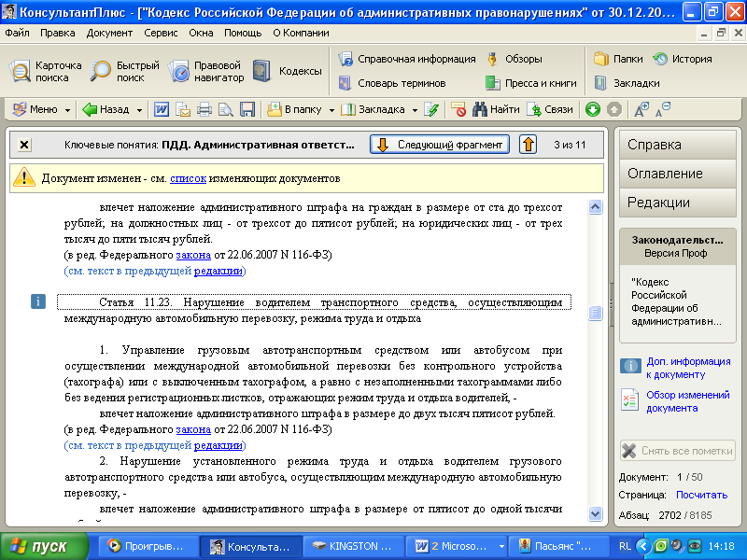Click Посчитать page count link
Image resolution: width=747 pixels, height=560 pixels.
click(x=702, y=496)
